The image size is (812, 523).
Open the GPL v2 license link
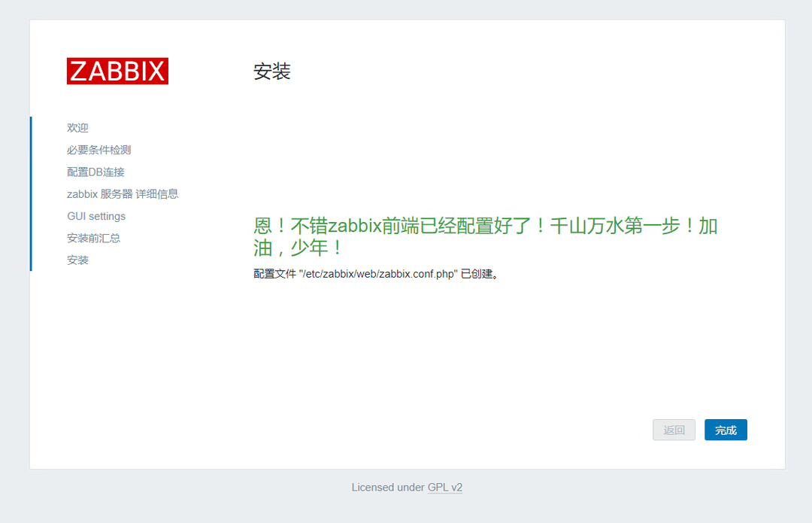coord(445,487)
